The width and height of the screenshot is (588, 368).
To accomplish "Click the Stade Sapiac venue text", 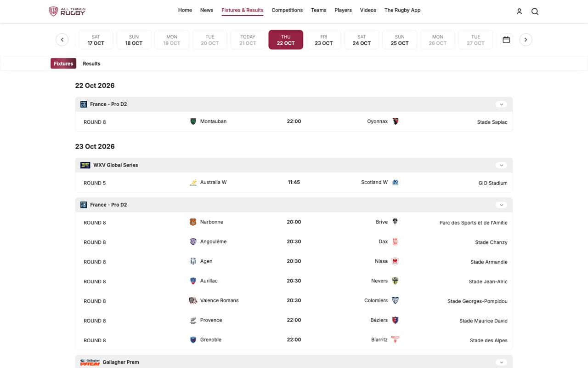I will tap(492, 122).
